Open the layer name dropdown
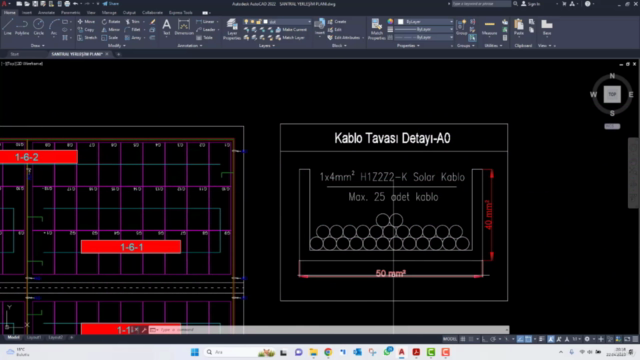Viewport: 640px width, 360px height. pyautogui.click(x=287, y=22)
